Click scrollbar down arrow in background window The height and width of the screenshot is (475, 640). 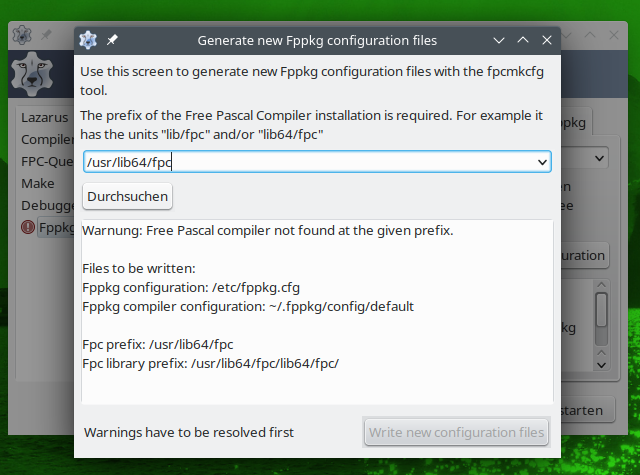(x=601, y=365)
